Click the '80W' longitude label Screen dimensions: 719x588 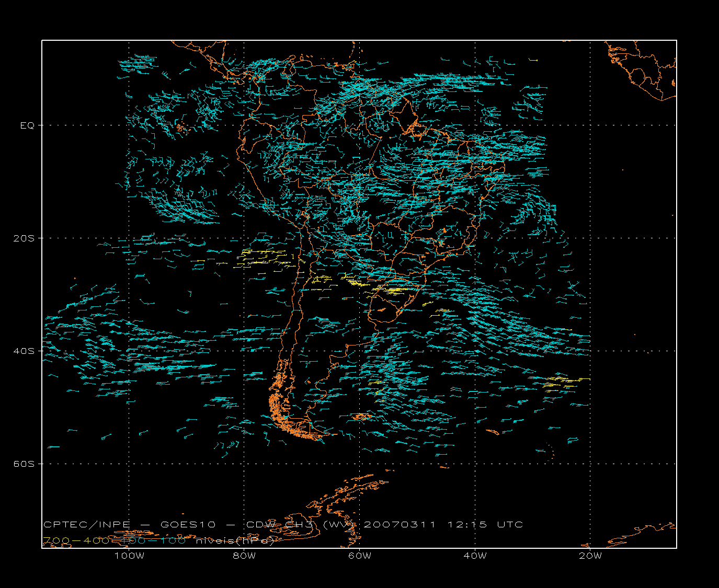(x=244, y=556)
